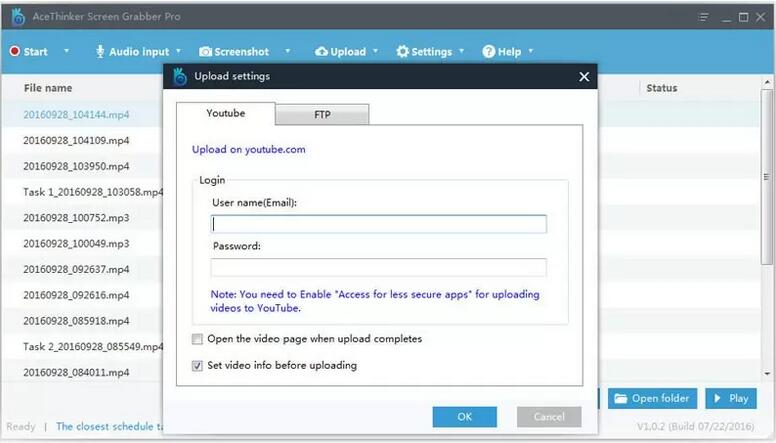Screen dimensions: 776x443
Task: Click the Screenshot camera icon
Action: (205, 51)
